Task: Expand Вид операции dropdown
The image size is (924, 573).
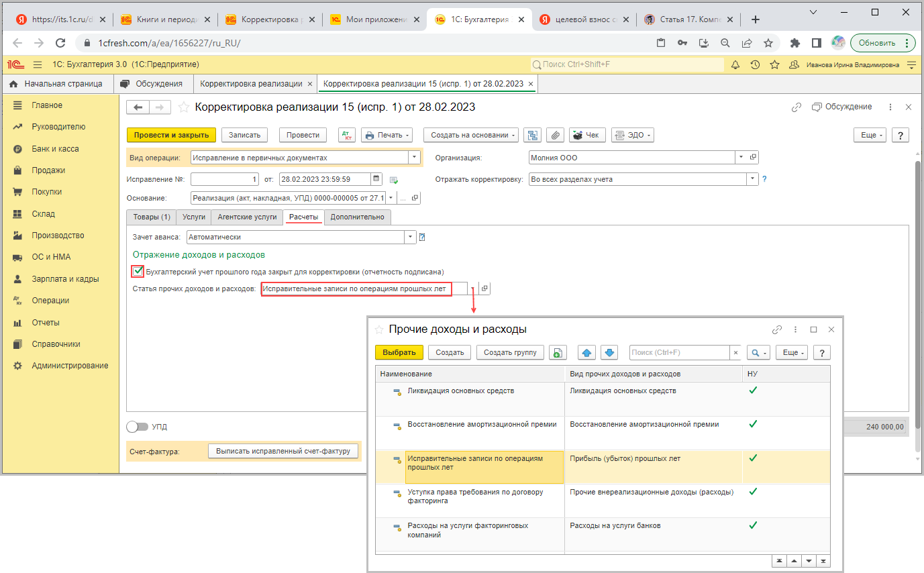Action: pos(415,158)
